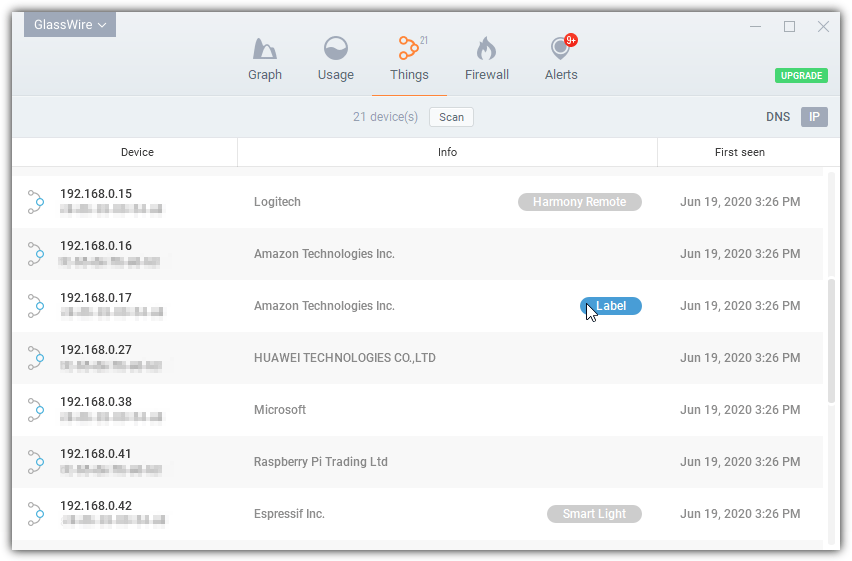
Task: Click the 21 device(s) count text
Action: click(385, 117)
